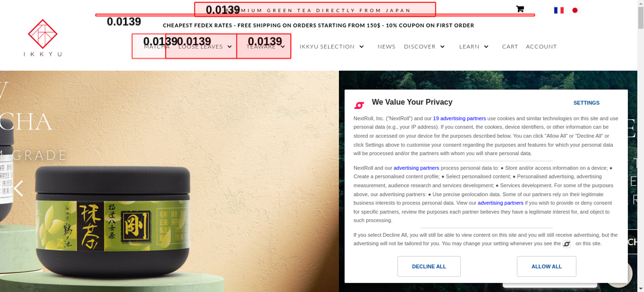Open the 19 advertising partners link
The image size is (644, 292).
tap(459, 118)
